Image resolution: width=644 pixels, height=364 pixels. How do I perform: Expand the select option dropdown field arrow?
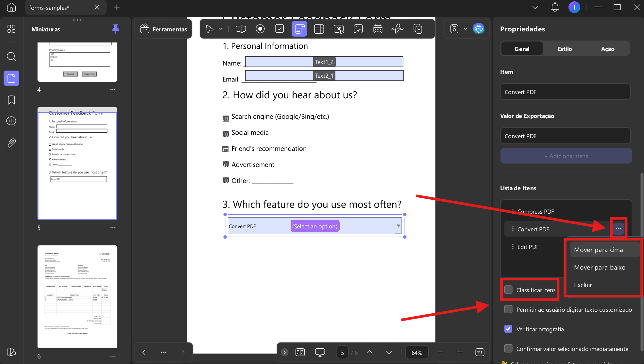tap(398, 226)
